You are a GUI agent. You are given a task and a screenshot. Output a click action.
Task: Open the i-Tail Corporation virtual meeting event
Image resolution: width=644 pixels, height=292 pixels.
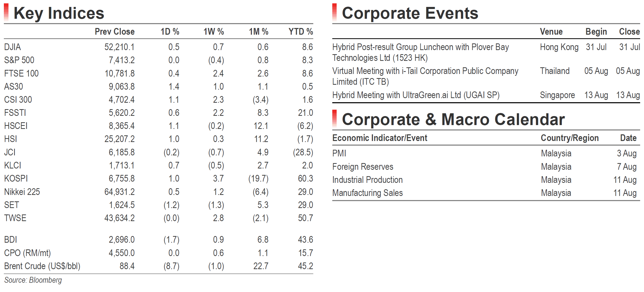coord(425,76)
